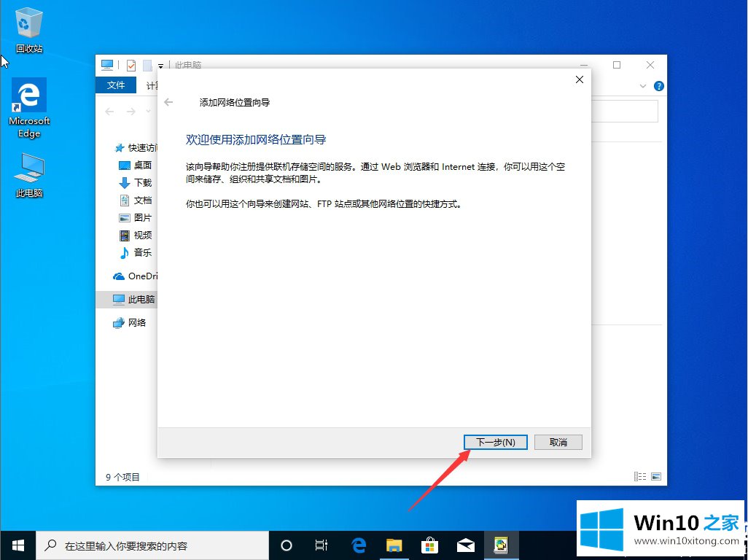Select 下载 folder in navigation pane
The image size is (748, 560).
point(142,182)
